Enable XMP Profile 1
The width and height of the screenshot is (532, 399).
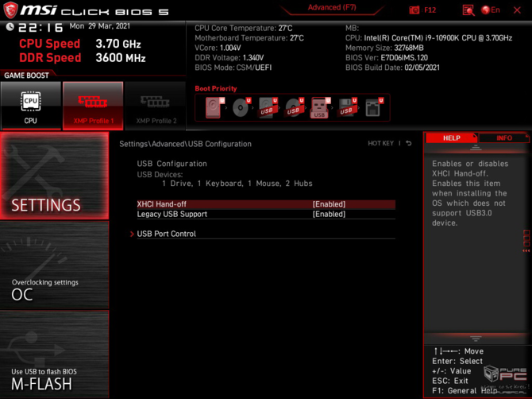point(93,106)
